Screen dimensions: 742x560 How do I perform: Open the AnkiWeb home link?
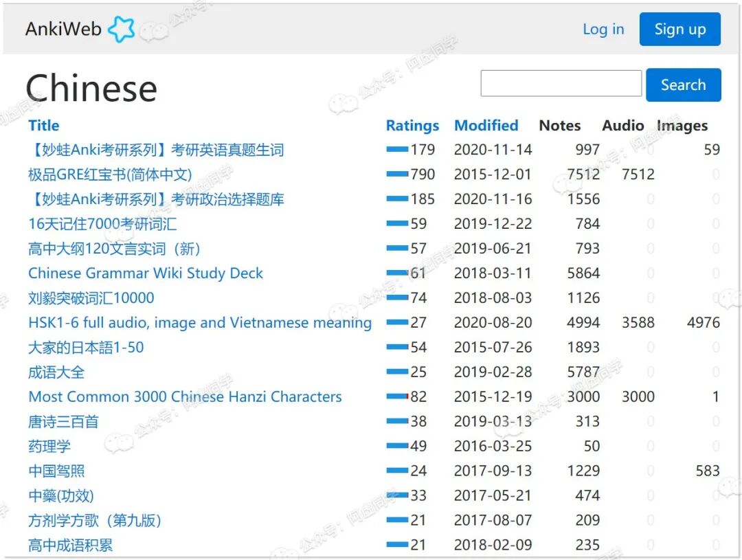pyautogui.click(x=63, y=29)
